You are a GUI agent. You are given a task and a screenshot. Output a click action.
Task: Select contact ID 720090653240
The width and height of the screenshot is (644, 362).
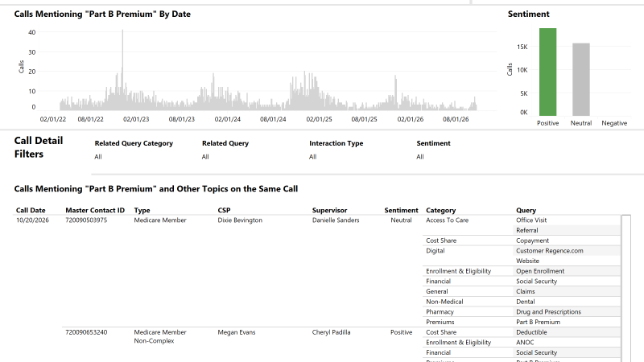tap(86, 332)
